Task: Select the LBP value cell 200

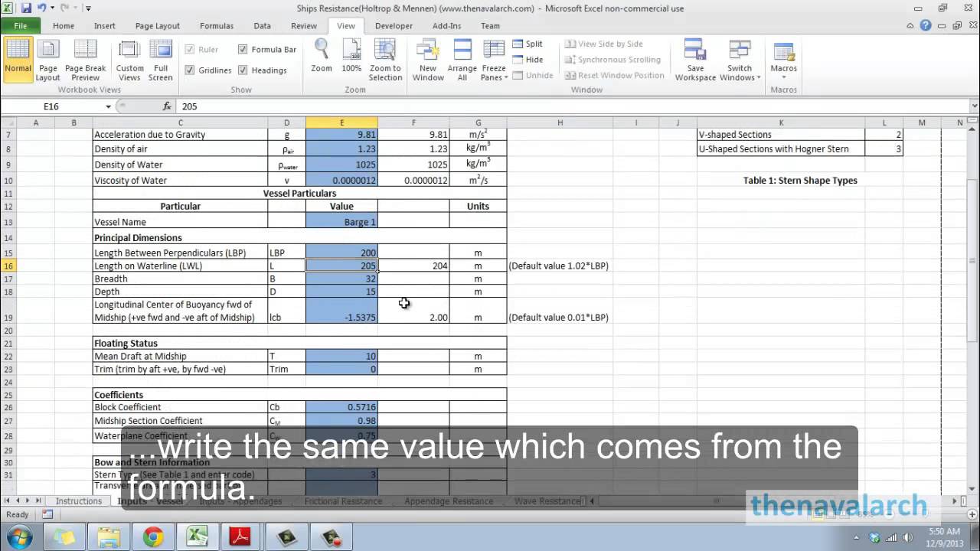Action: click(x=341, y=253)
